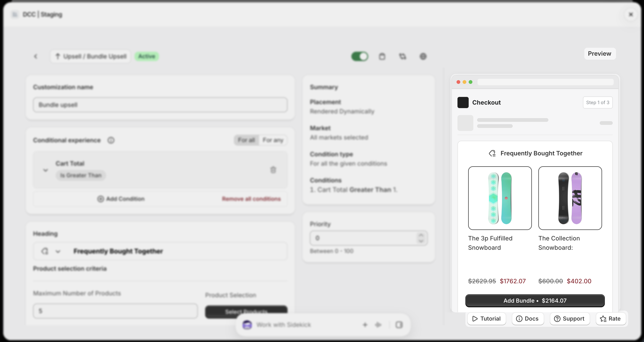Click the Upsell / Bundle Upsell breadcrumb
The height and width of the screenshot is (342, 644).
(90, 56)
